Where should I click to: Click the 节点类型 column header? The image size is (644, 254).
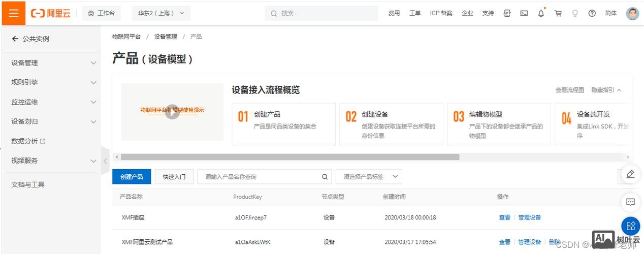pyautogui.click(x=333, y=197)
